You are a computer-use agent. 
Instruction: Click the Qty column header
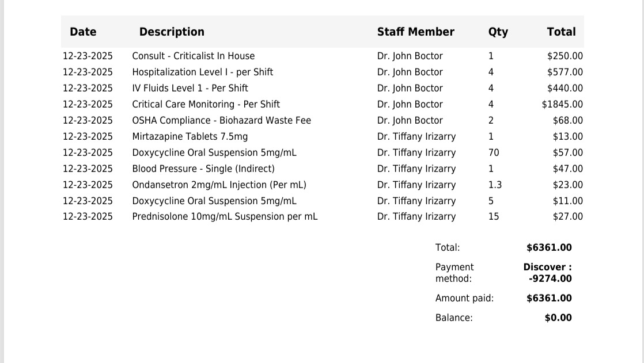click(x=498, y=32)
